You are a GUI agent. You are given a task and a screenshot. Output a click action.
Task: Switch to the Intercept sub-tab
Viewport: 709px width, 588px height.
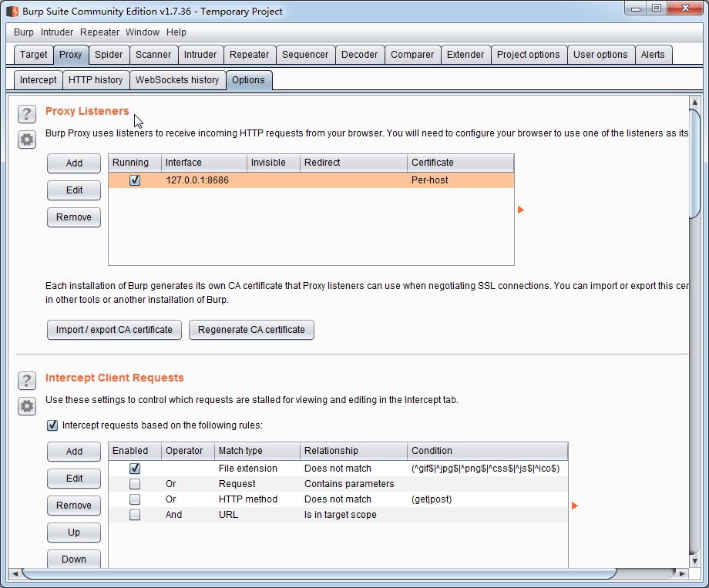point(38,80)
